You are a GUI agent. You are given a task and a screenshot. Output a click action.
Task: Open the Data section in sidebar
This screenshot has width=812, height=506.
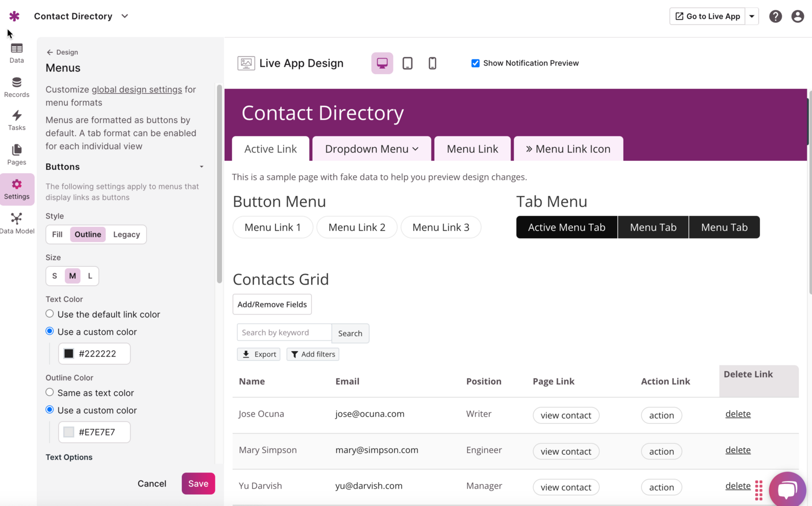tap(17, 53)
